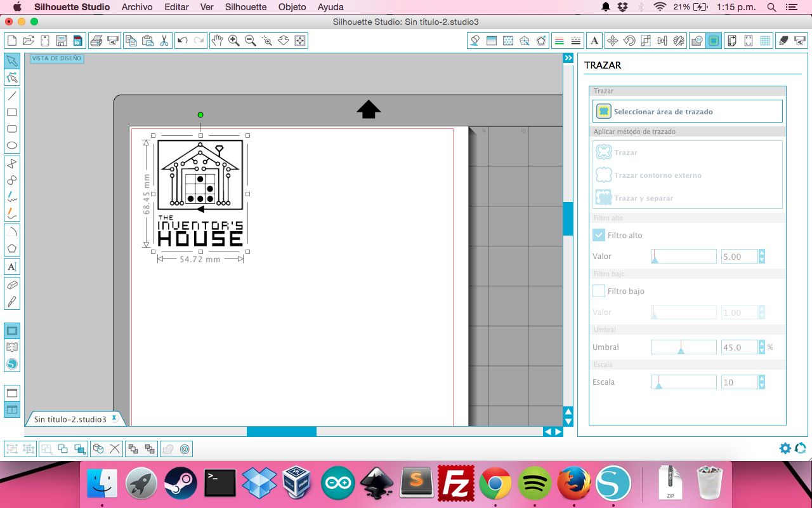Open the Silhouette menu
This screenshot has height=508, width=812.
[246, 7]
